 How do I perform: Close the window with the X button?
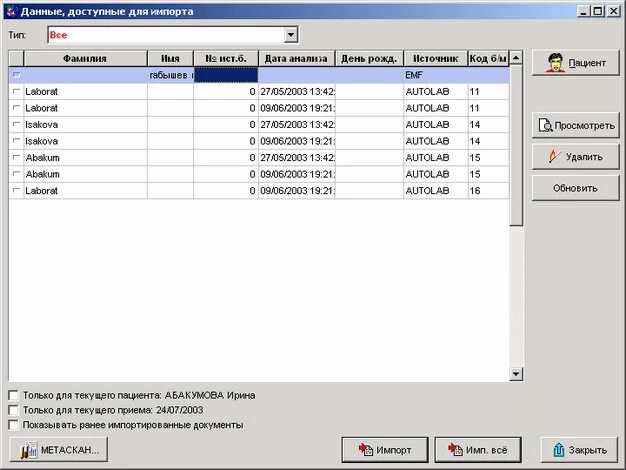613,11
